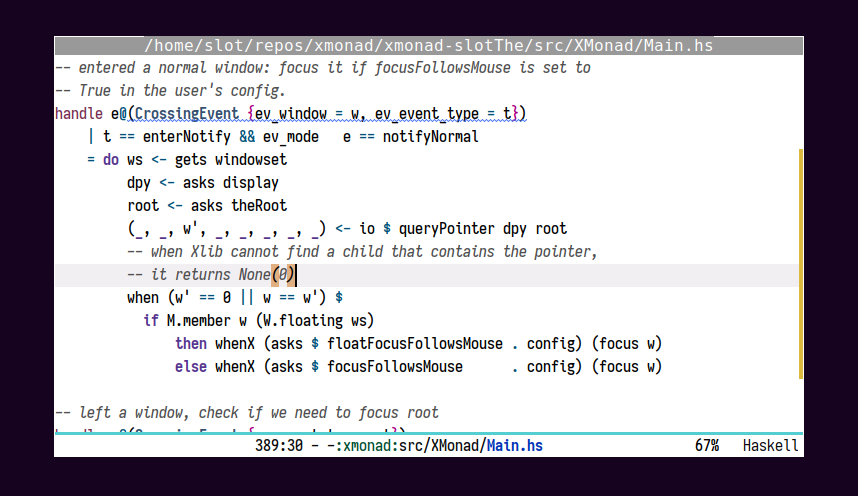Click 'ev_window' in the handle pattern

point(291,114)
